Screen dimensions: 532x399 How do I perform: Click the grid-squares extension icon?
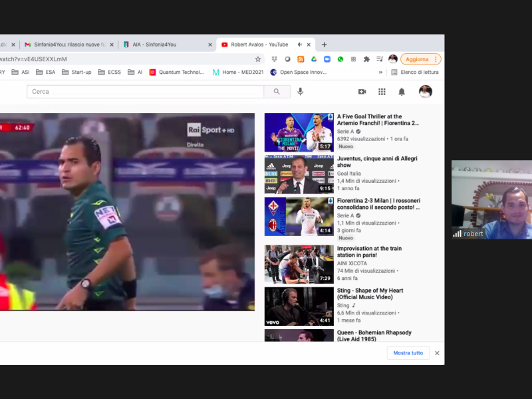353,59
